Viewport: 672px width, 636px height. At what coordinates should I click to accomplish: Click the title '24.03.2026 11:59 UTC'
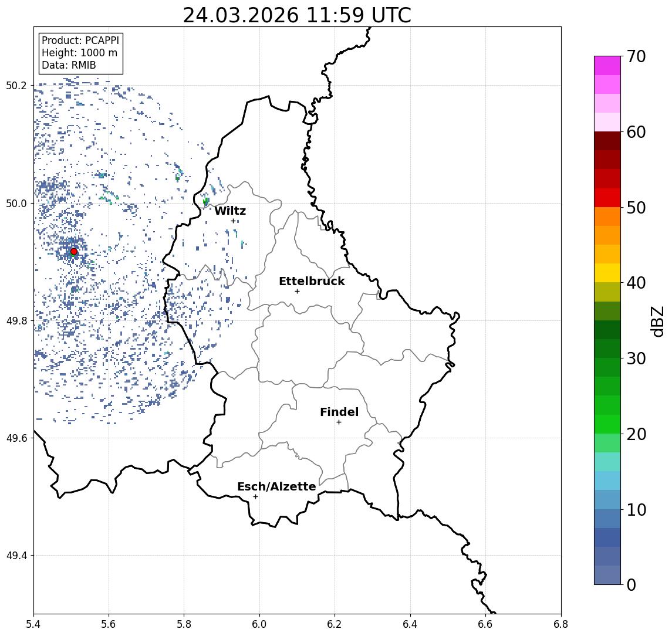[x=297, y=15]
